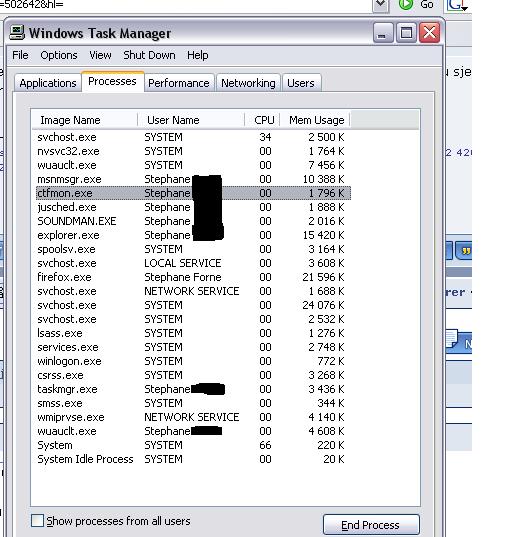The image size is (512, 537).
Task: Select svchost.exe run by LOCAL SERVICE
Action: coord(193,263)
